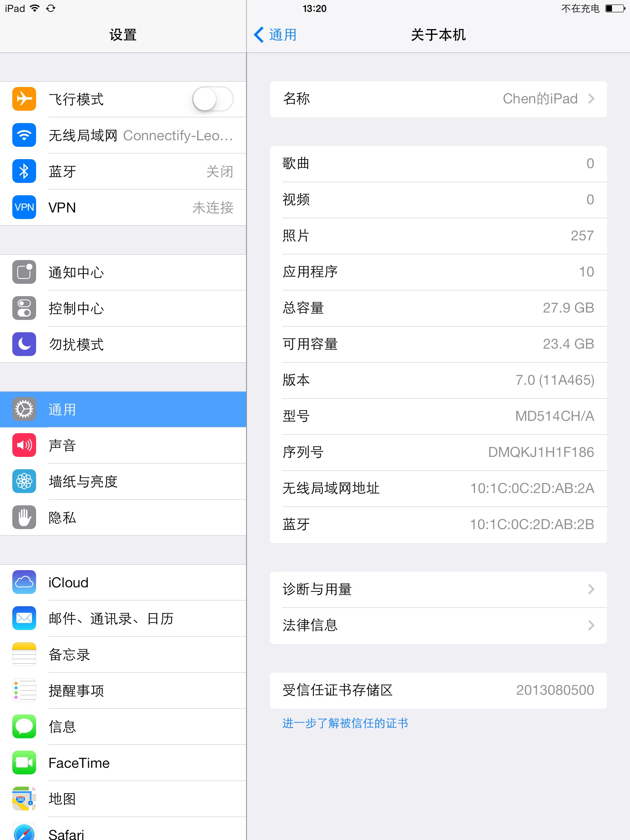Tap the Bluetooth icon in sidebar
Screen dimensions: 630x840
(24, 171)
